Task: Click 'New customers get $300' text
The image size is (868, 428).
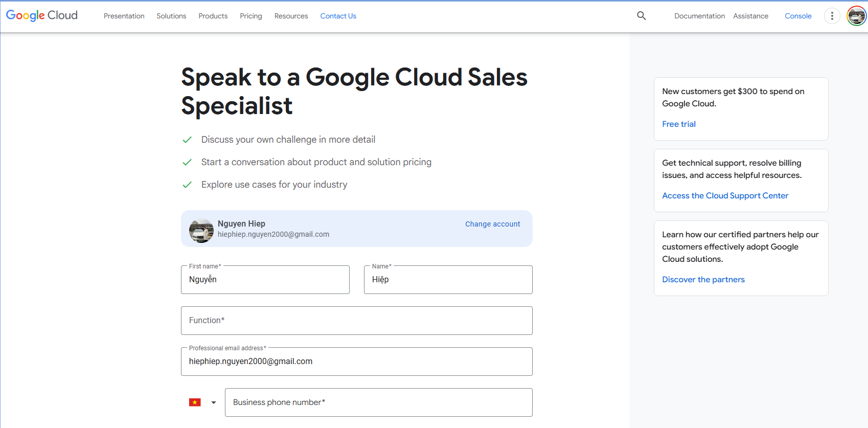Action: pyautogui.click(x=710, y=91)
